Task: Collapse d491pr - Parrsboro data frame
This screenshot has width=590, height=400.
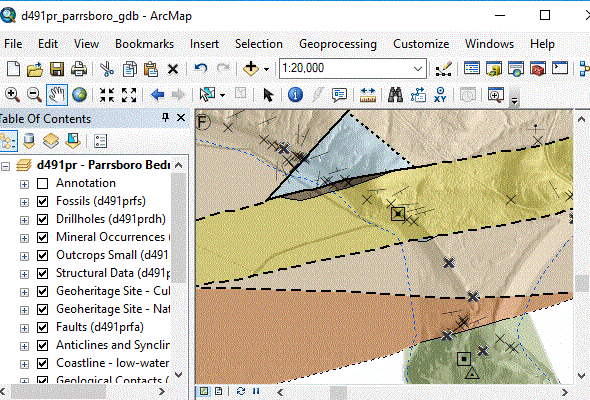Action: pyautogui.click(x=5, y=166)
